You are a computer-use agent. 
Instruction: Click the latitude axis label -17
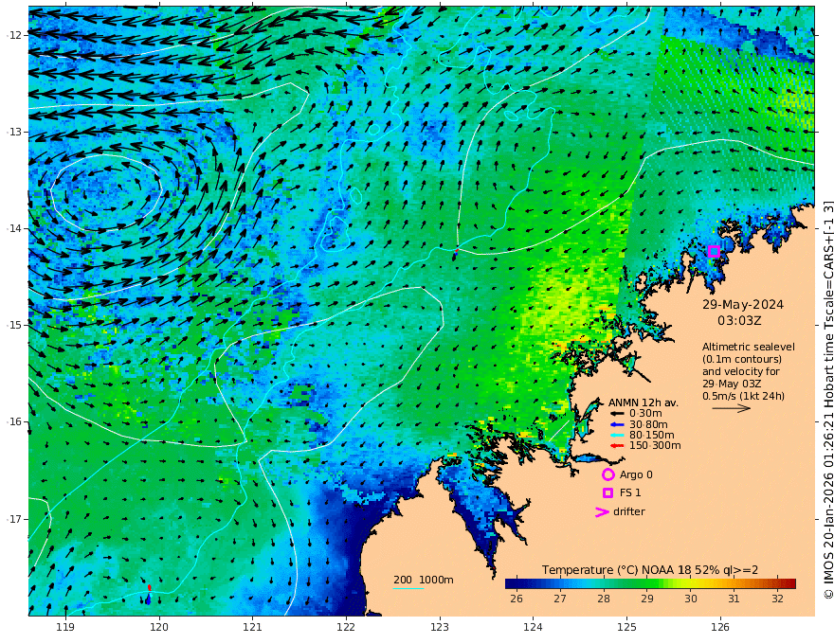click(14, 518)
